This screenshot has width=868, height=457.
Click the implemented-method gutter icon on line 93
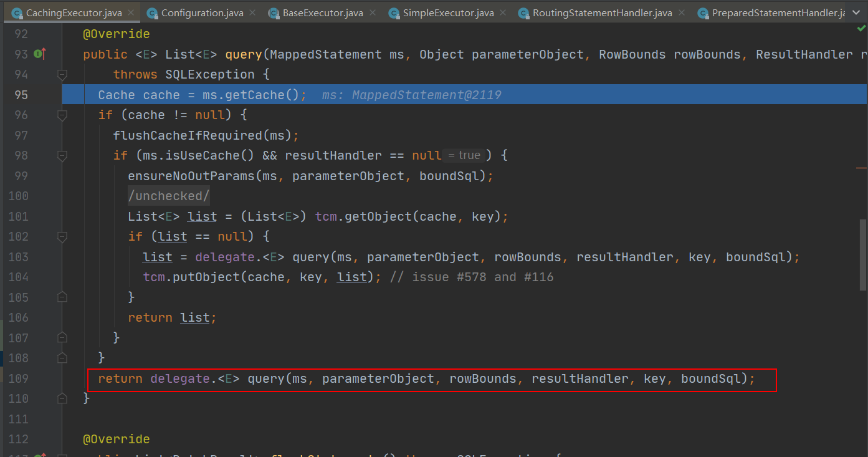point(39,54)
